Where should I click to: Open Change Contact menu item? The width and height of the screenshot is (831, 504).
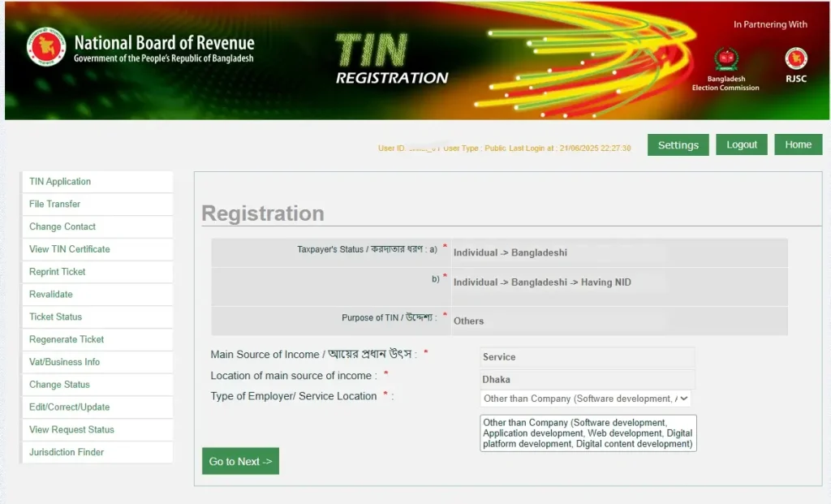(62, 227)
